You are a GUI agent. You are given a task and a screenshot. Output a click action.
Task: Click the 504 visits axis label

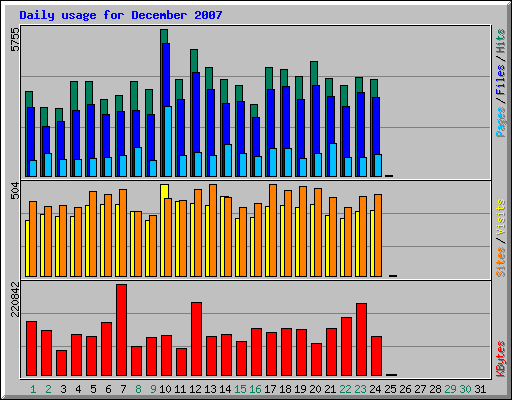[15, 191]
